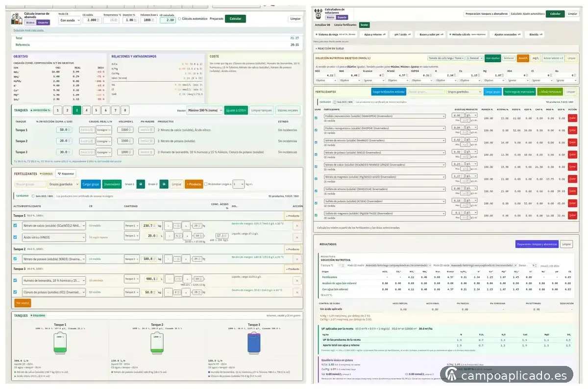Open the pH / ácido tab
The width and height of the screenshot is (588, 389).
tap(401, 35)
